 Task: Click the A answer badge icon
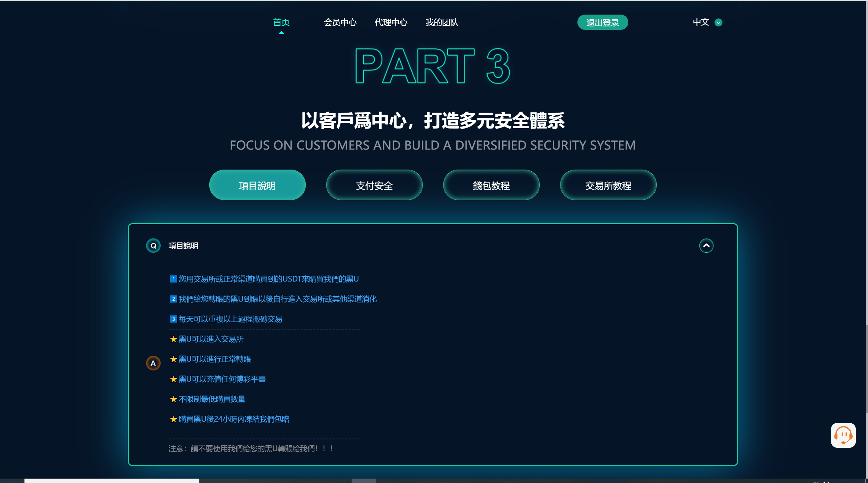(153, 363)
